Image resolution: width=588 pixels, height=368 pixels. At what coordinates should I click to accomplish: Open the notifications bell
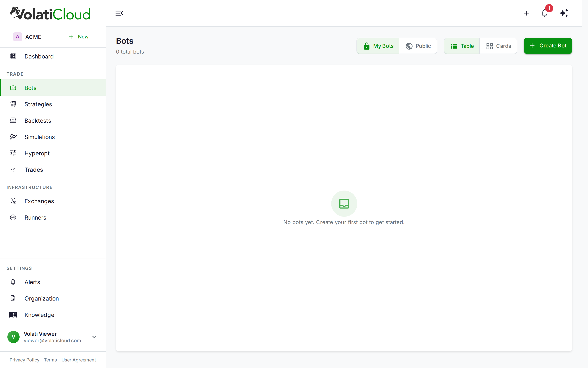(544, 13)
